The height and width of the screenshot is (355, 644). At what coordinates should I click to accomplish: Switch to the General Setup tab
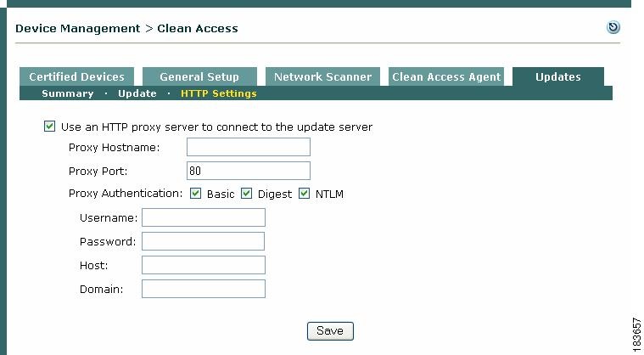(199, 76)
